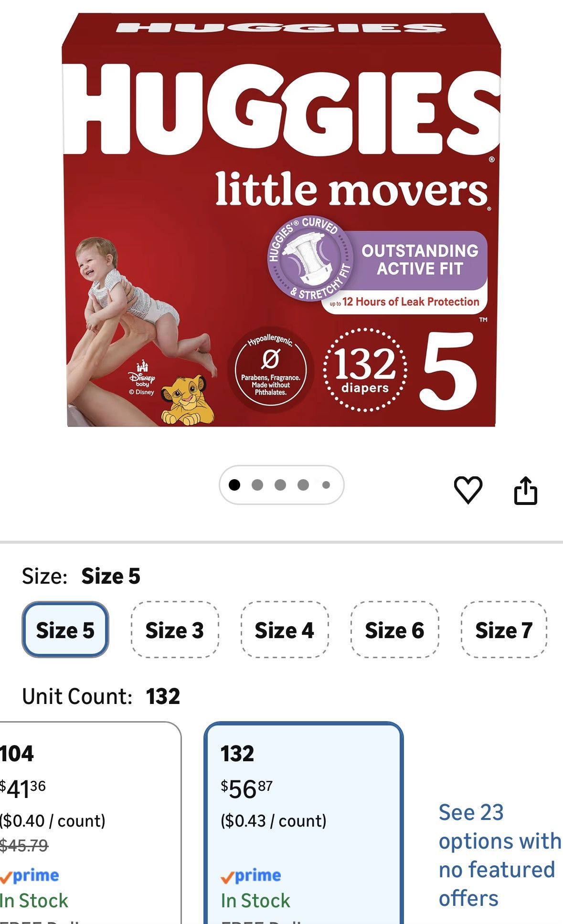
Task: Go to the third image carousel dot
Action: tap(280, 485)
